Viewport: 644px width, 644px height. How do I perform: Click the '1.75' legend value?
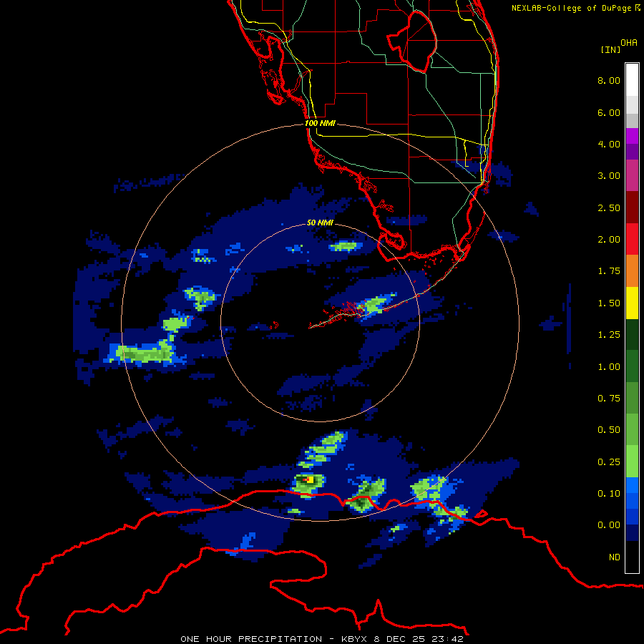[609, 271]
